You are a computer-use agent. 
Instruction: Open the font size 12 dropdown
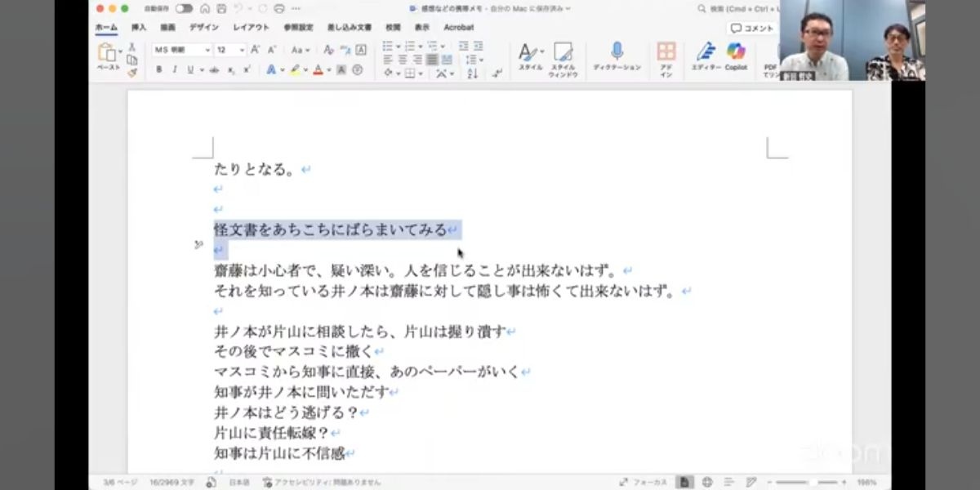coord(242,50)
